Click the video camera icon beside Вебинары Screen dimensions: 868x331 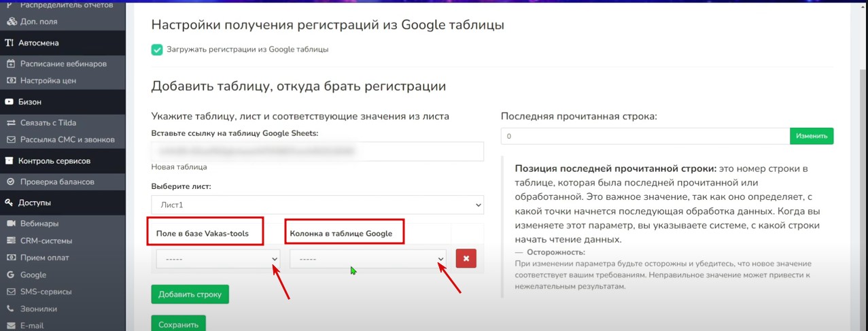11,224
